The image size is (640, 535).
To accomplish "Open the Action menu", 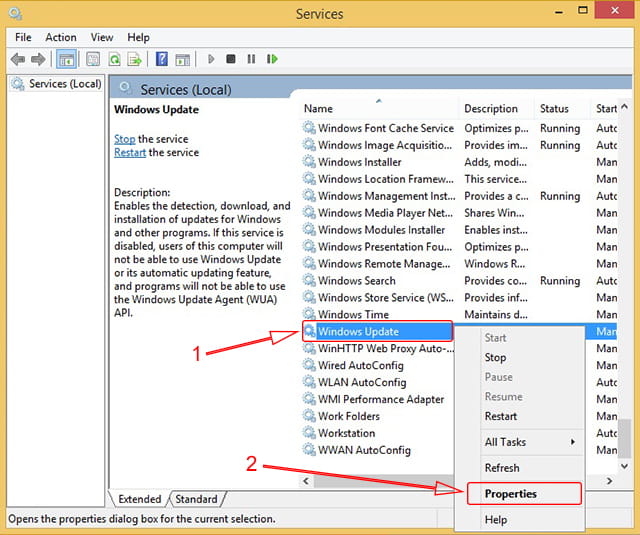I will [x=61, y=37].
